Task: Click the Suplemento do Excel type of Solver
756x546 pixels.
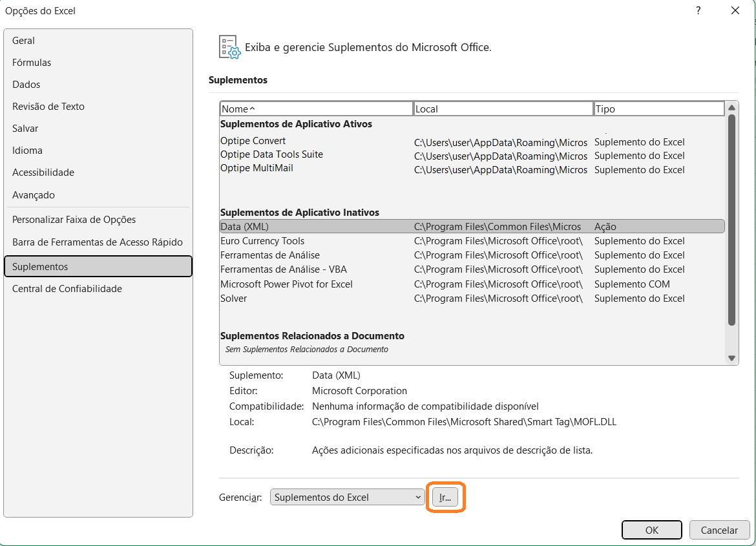Action: pos(639,298)
